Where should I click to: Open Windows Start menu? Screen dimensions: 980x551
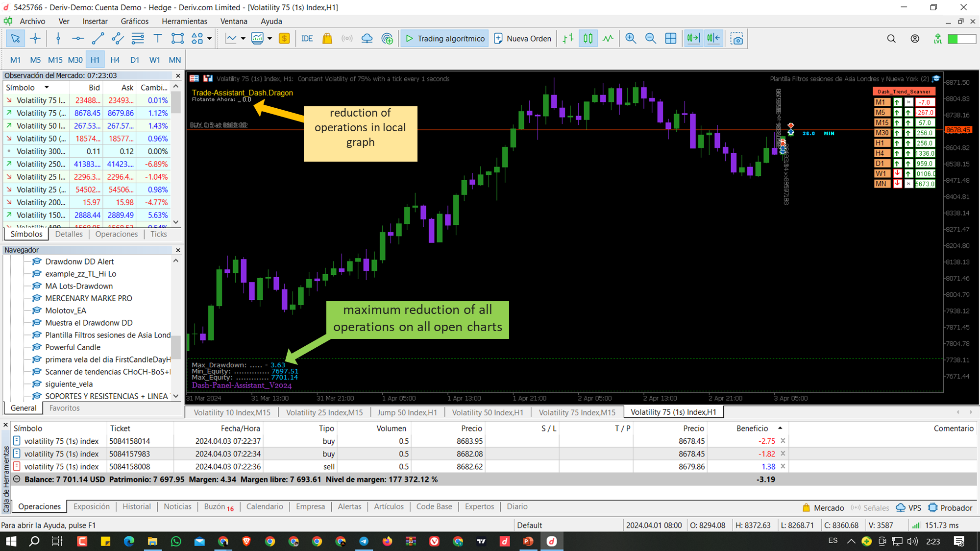[11, 541]
